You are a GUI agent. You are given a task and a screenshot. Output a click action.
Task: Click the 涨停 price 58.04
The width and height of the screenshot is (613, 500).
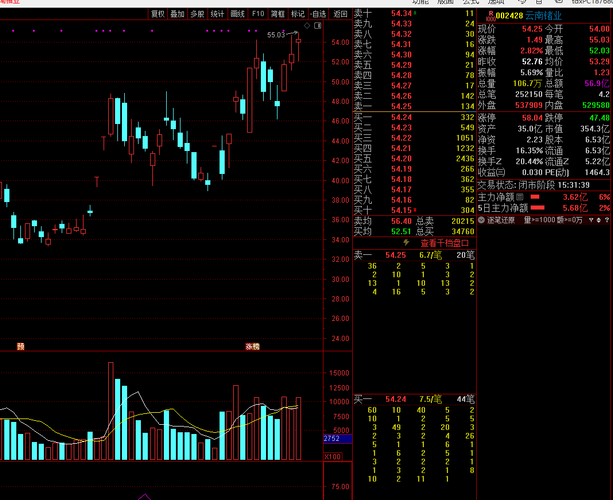[x=532, y=118]
